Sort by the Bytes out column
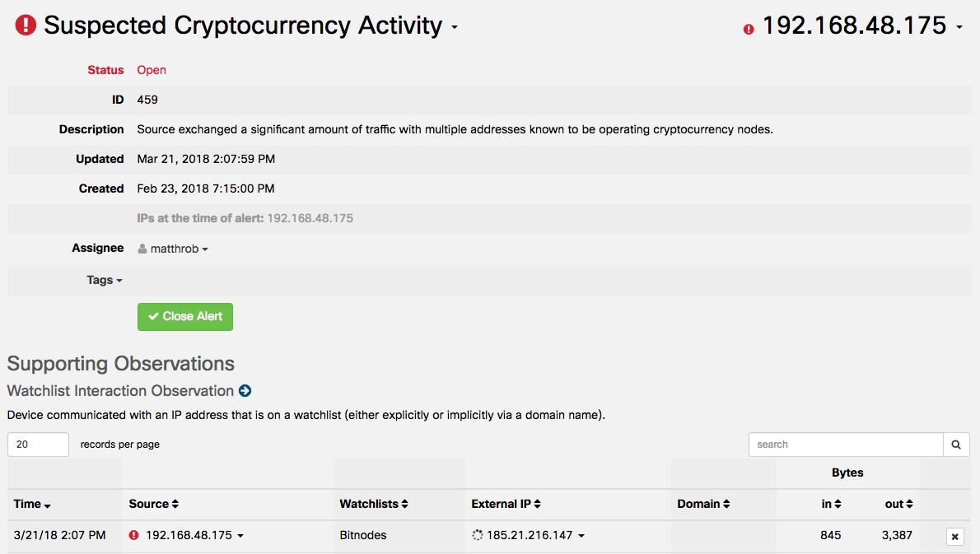The width and height of the screenshot is (980, 554). [898, 504]
